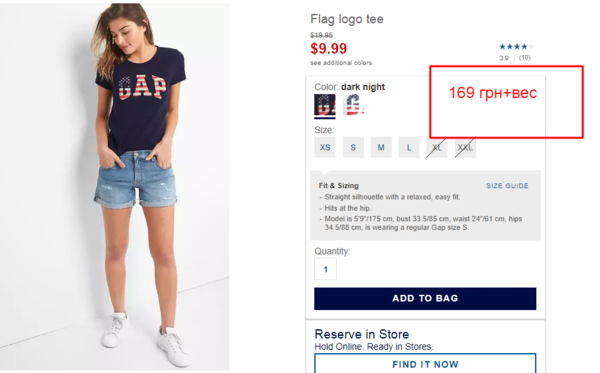This screenshot has height=373, width=600.
Task: Click the red $9.99 sale price
Action: pyautogui.click(x=329, y=49)
